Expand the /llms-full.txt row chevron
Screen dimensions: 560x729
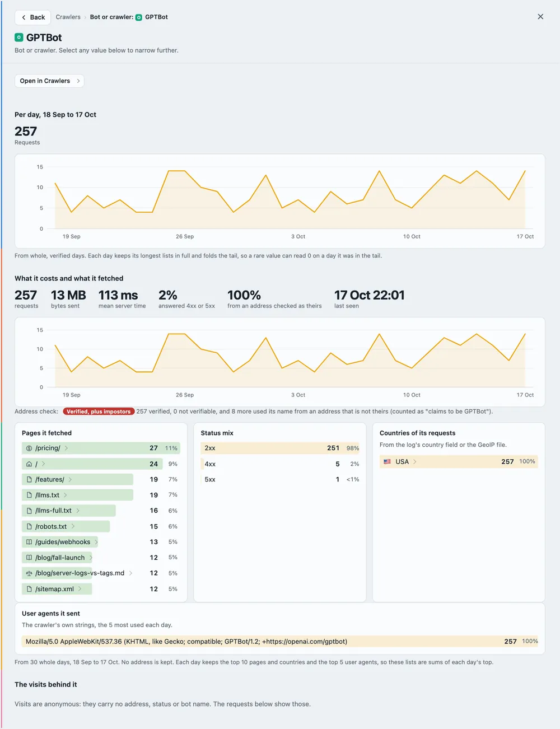78,511
